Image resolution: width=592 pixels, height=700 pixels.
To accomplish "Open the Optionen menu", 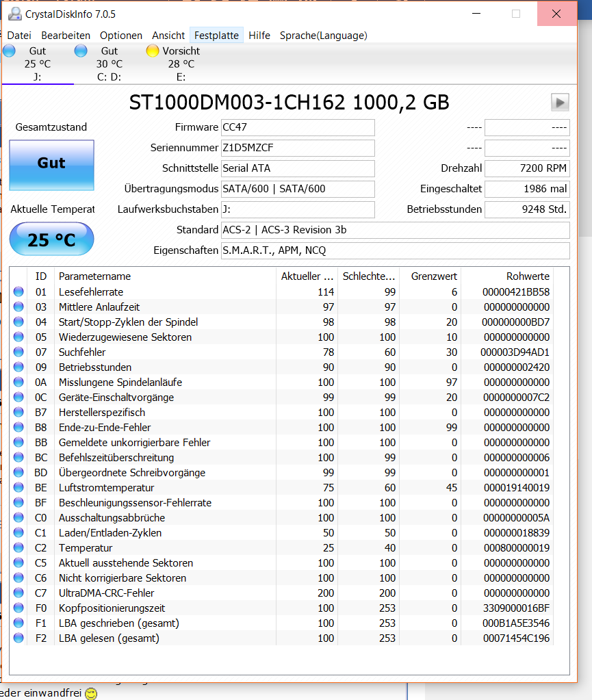I will pos(121,36).
